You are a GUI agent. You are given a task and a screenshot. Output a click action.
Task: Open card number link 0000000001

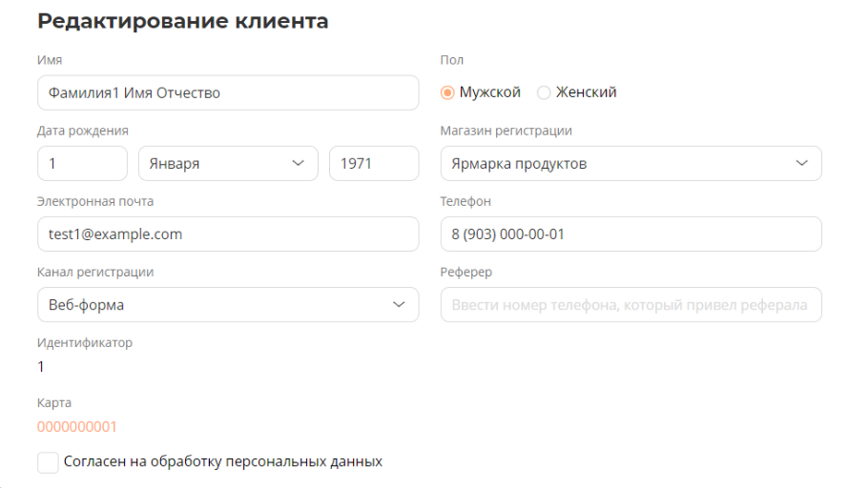pyautogui.click(x=77, y=427)
